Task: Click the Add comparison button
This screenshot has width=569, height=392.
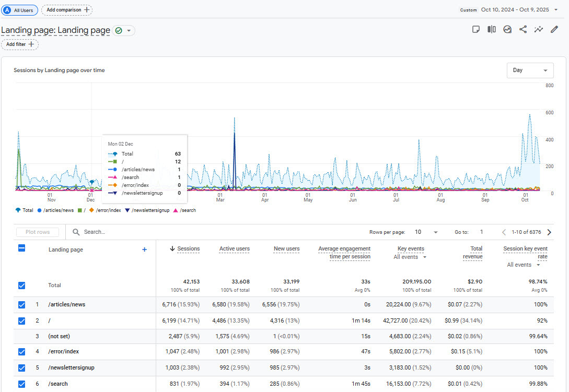Action: [x=66, y=9]
